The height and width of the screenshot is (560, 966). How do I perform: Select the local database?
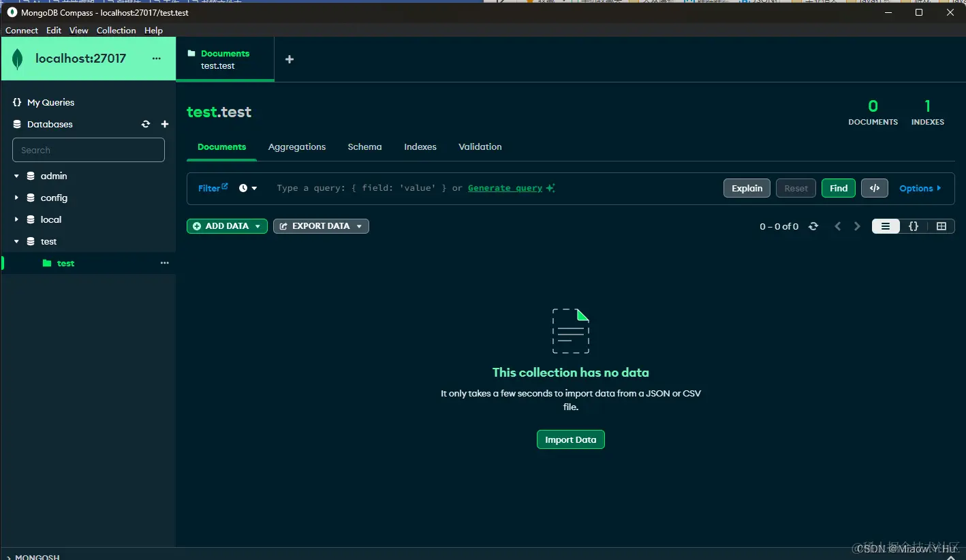pyautogui.click(x=51, y=219)
